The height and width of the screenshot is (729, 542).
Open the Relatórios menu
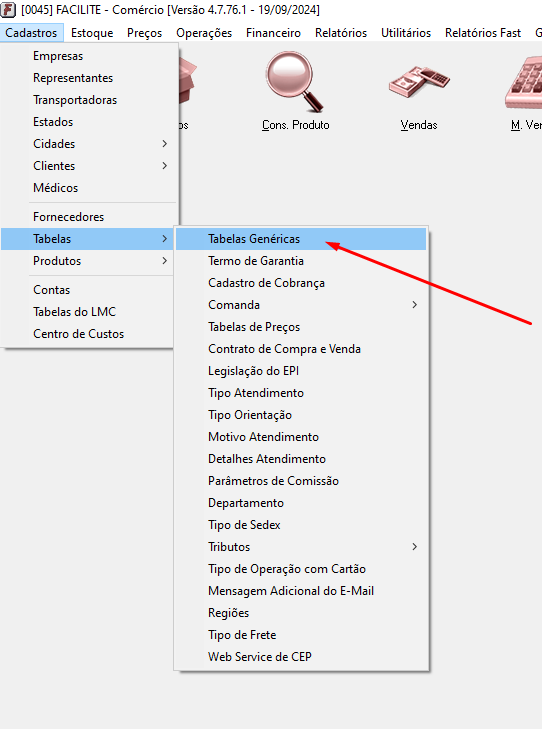341,33
